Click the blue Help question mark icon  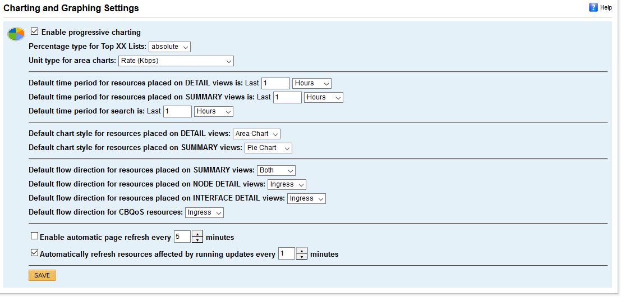[593, 7]
